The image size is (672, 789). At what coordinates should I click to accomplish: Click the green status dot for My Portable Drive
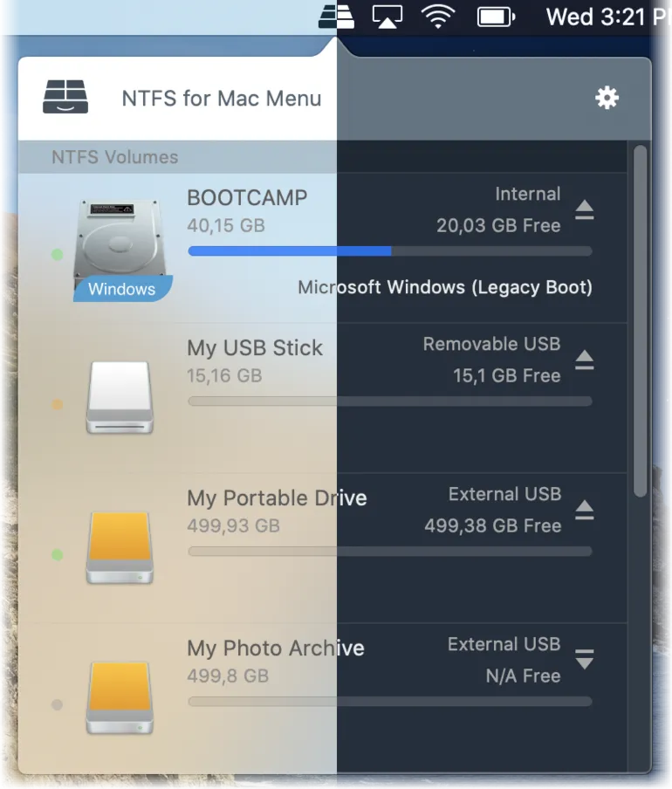click(58, 554)
